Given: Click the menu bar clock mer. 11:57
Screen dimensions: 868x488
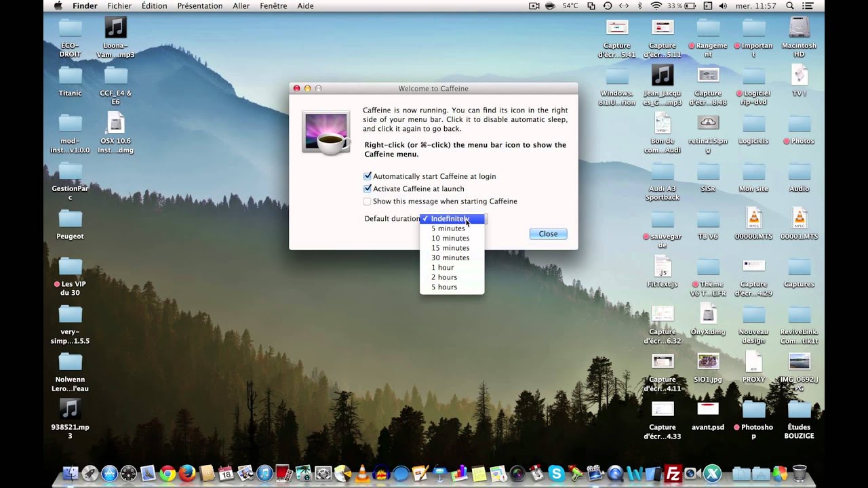Looking at the screenshot, I should coord(756,5).
